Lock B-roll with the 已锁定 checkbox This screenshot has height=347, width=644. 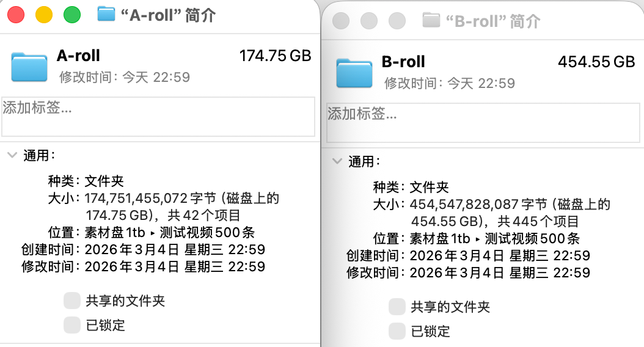pos(397,331)
